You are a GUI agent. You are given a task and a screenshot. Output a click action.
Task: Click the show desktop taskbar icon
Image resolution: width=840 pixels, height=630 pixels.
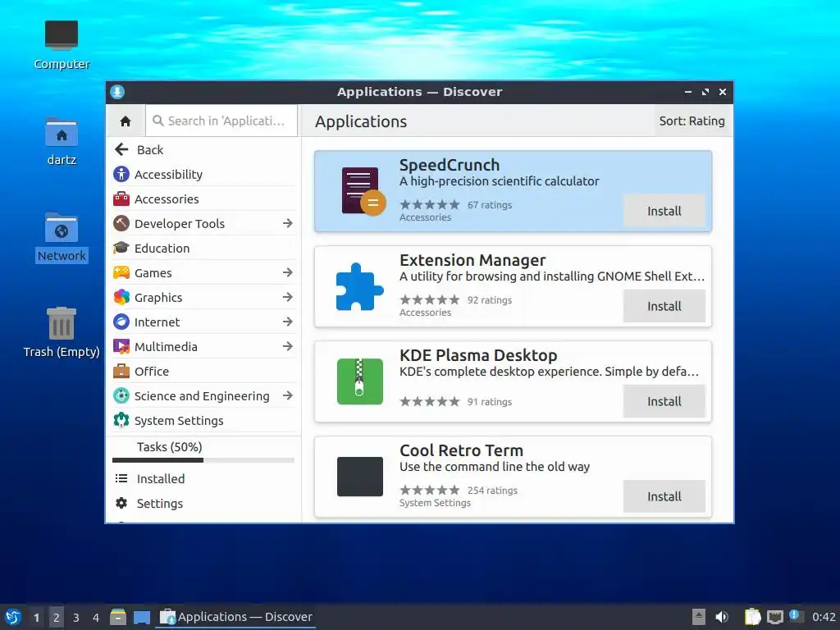pos(142,617)
